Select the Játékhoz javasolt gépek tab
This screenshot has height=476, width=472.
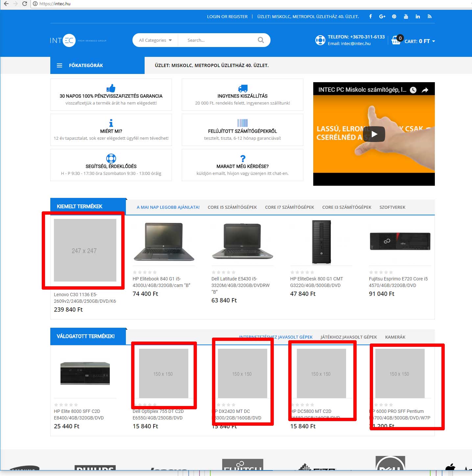(x=348, y=337)
